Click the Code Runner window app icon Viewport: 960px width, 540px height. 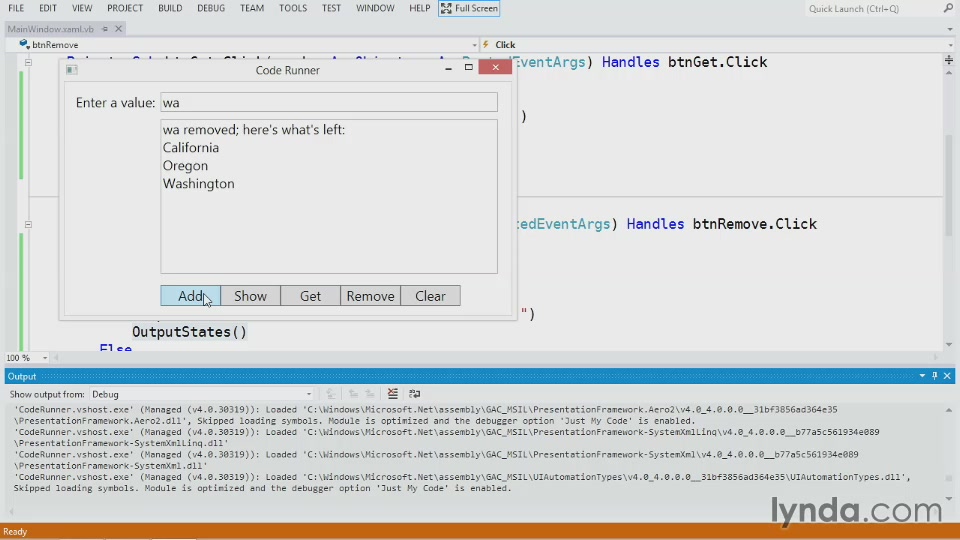tap(72, 70)
